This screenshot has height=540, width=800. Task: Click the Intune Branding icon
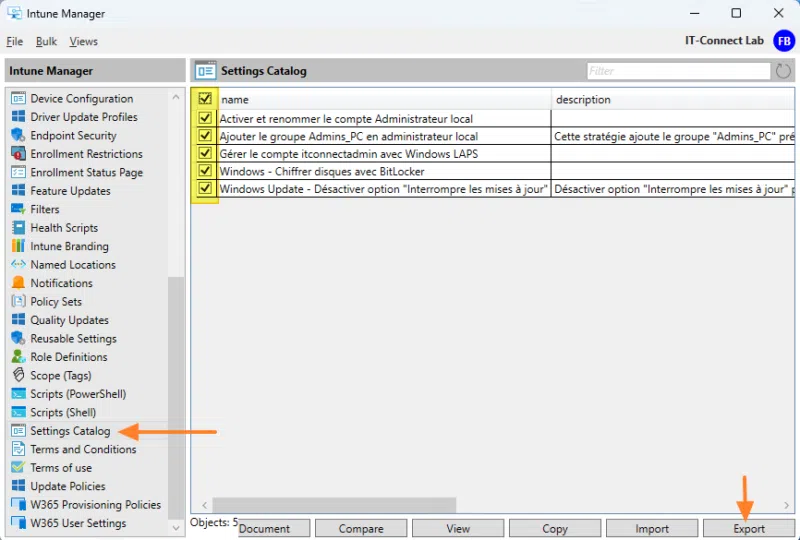(x=18, y=246)
